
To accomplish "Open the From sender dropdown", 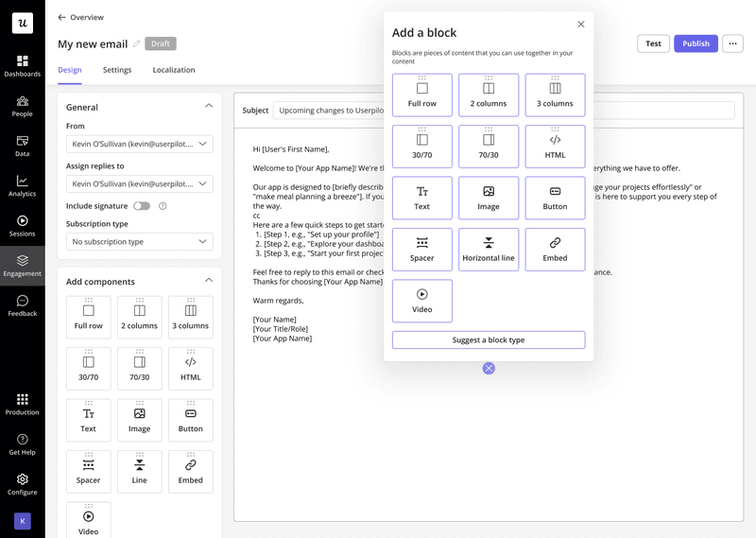I will pos(139,144).
